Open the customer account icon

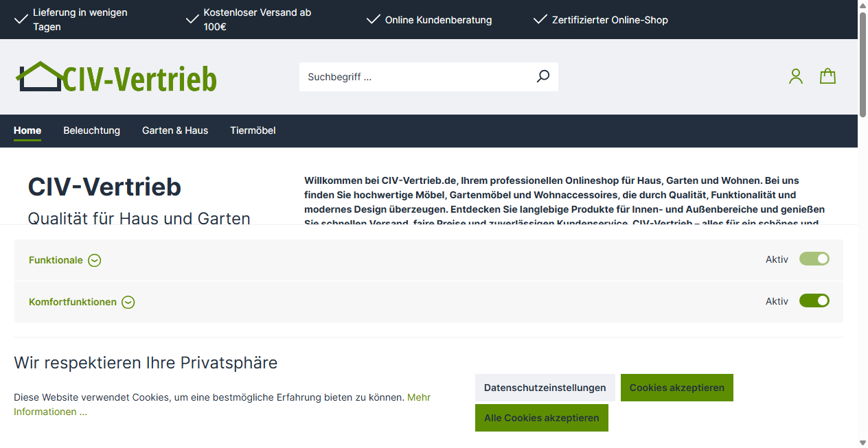click(795, 75)
